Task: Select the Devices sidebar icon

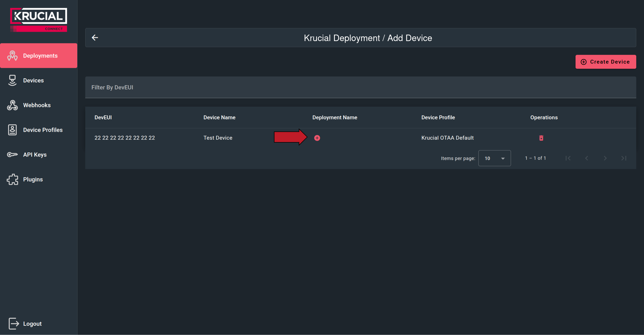Action: 12,80
